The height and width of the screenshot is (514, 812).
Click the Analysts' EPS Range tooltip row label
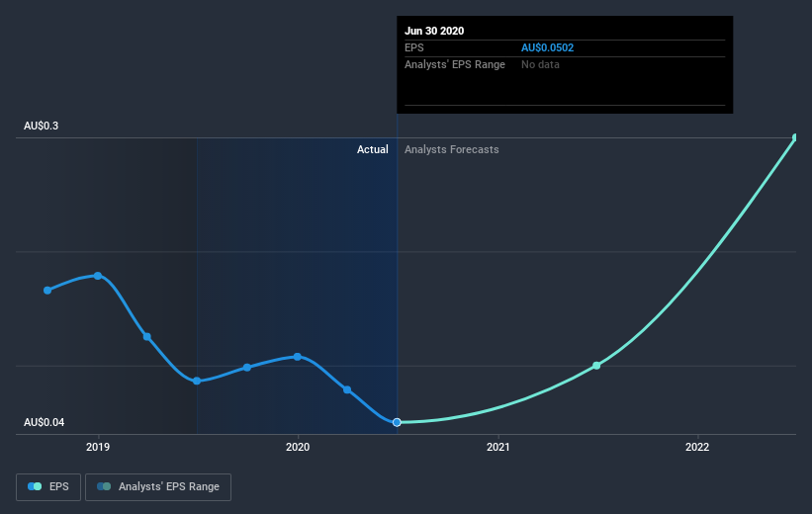pos(455,64)
